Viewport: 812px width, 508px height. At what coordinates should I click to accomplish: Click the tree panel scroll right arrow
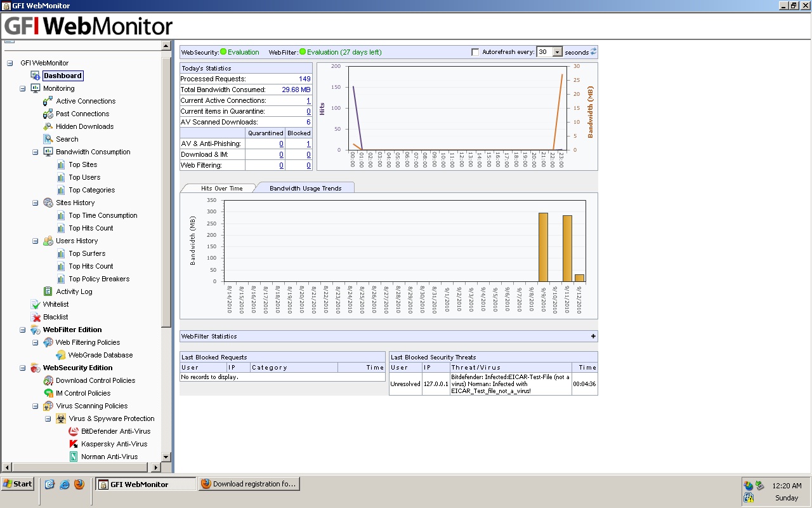(x=156, y=467)
